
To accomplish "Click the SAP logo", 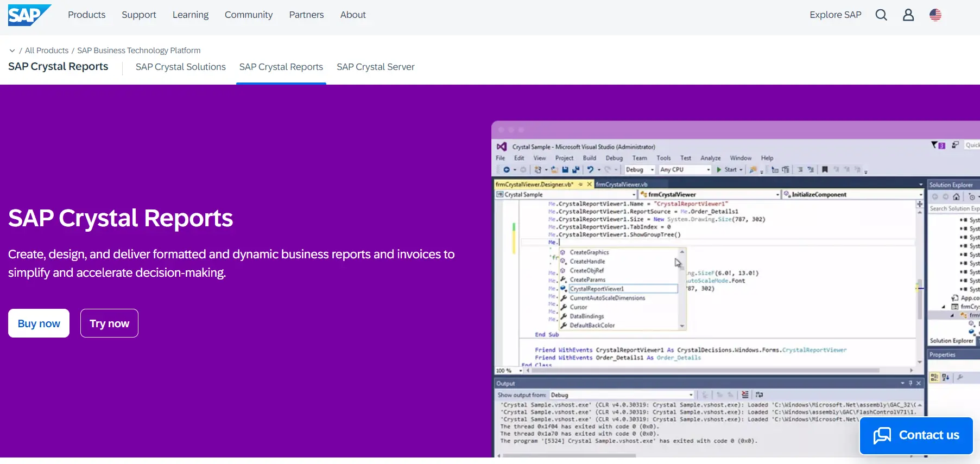I will 29,15.
